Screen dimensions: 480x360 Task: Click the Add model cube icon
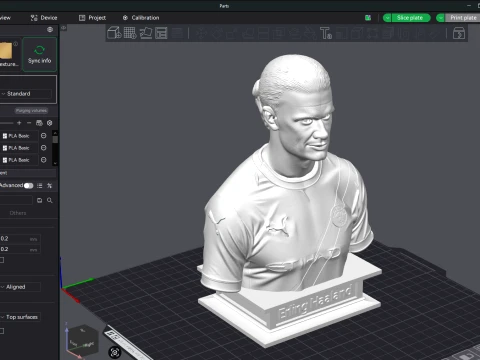114,33
